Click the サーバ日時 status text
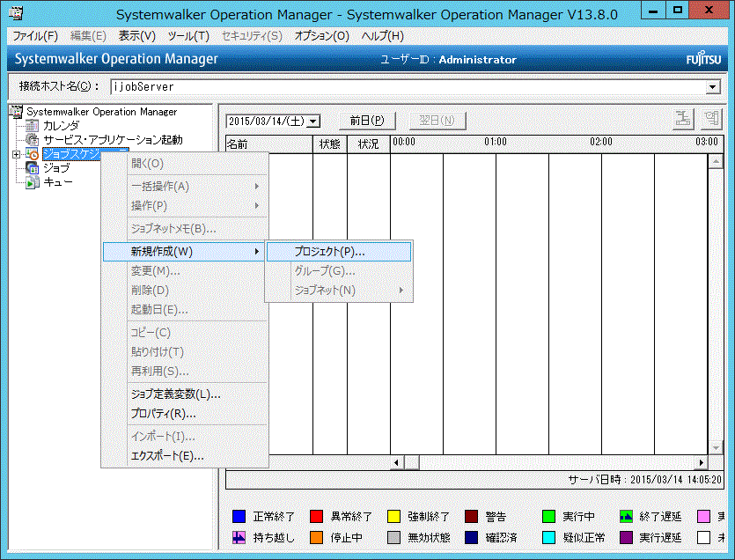 [x=644, y=479]
